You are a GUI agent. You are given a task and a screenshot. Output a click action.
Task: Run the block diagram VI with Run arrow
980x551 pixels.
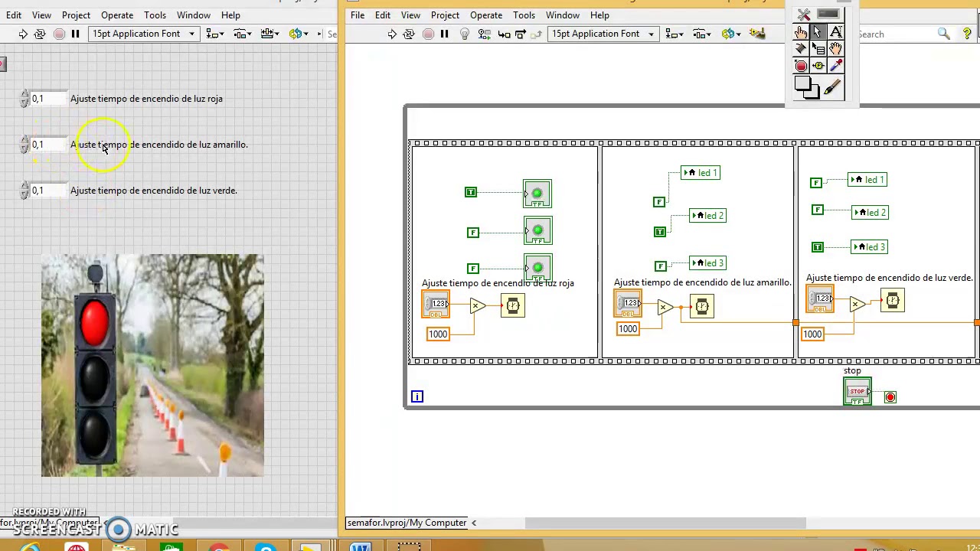[392, 34]
